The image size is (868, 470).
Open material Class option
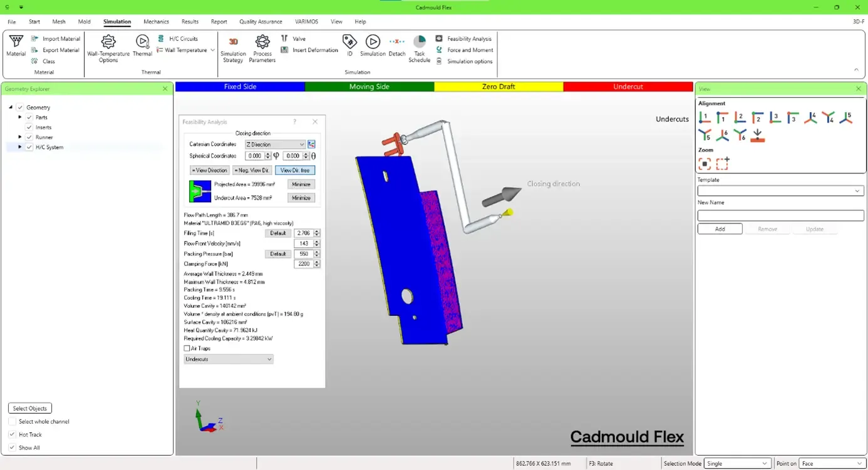[43, 61]
